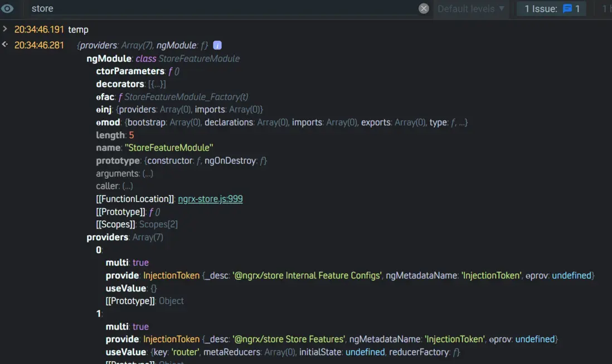This screenshot has height=364, width=612.
Task: Expand ɵmod bootstrap declarations row
Action: (282, 123)
